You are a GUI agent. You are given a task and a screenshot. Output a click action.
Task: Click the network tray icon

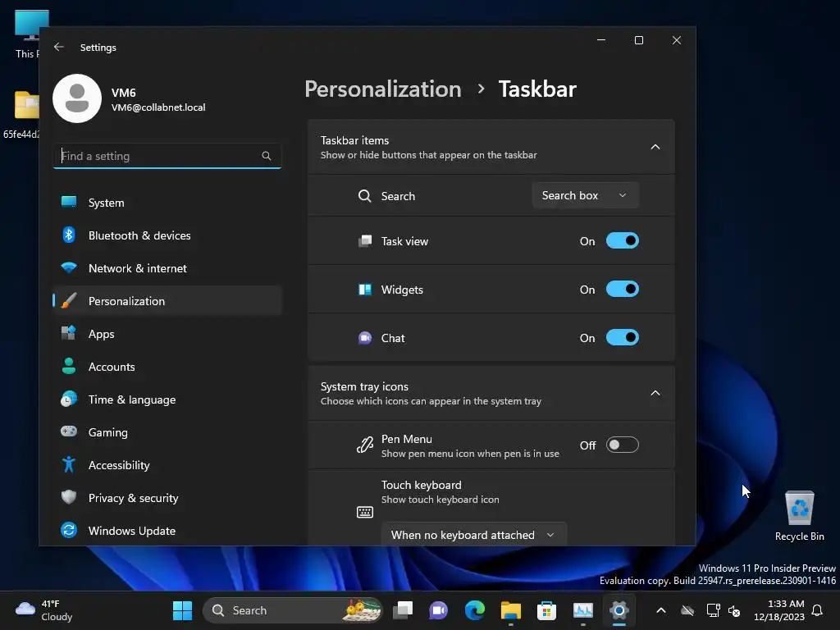[714, 610]
